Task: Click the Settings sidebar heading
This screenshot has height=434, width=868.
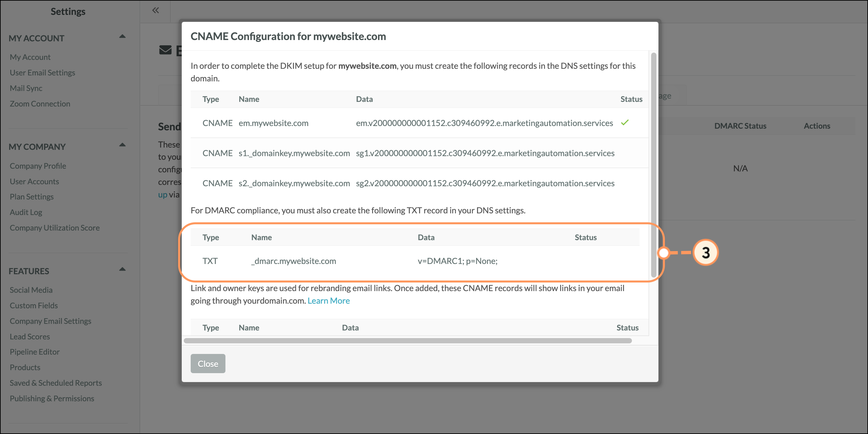Action: 68,12
